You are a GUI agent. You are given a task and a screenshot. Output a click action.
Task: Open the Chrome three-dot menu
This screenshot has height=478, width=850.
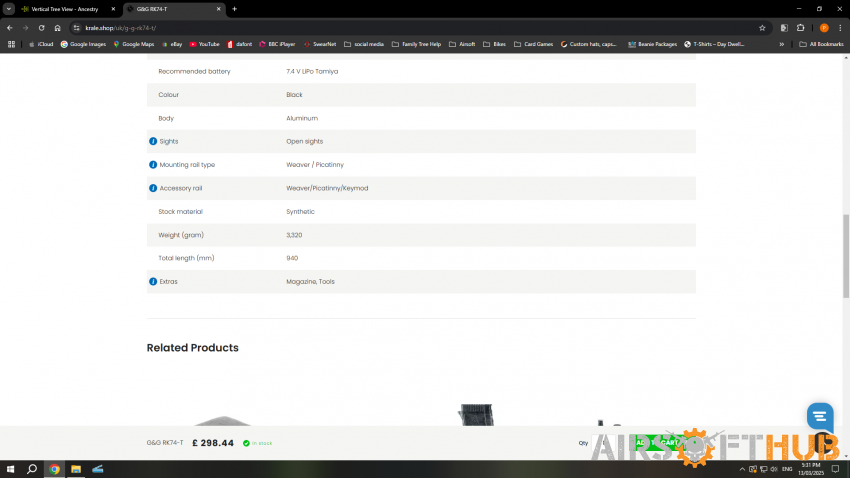click(840, 28)
